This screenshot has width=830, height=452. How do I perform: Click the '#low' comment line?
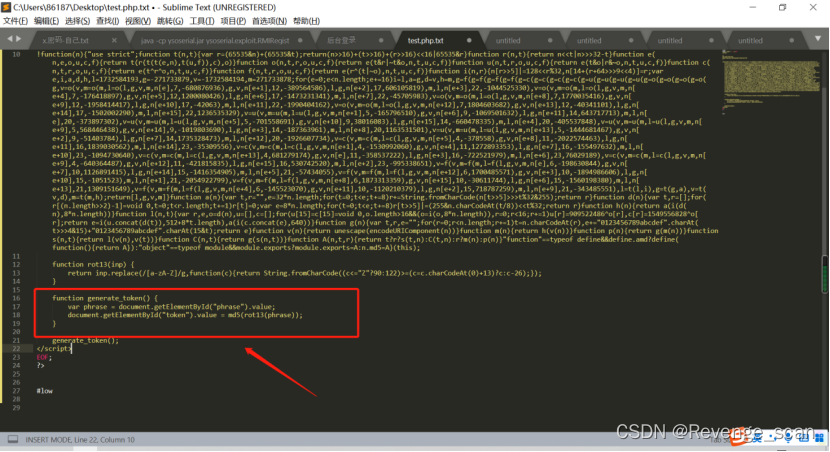click(x=44, y=391)
